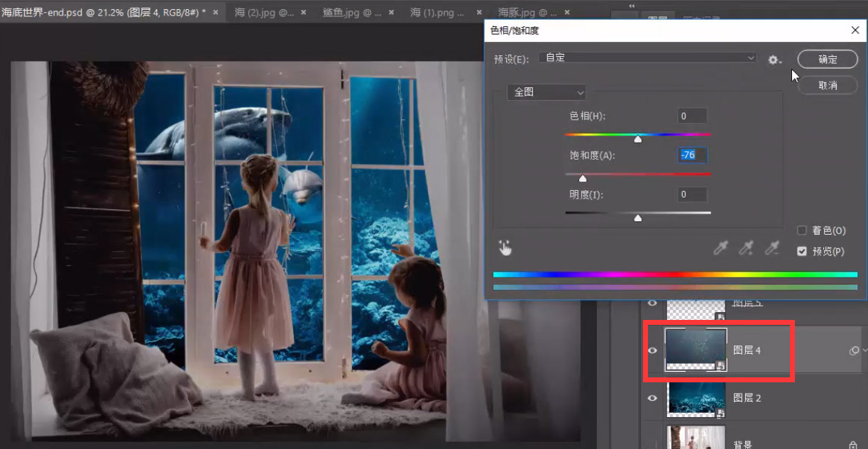This screenshot has width=868, height=449.
Task: Click the 确定 confirm button
Action: click(828, 60)
